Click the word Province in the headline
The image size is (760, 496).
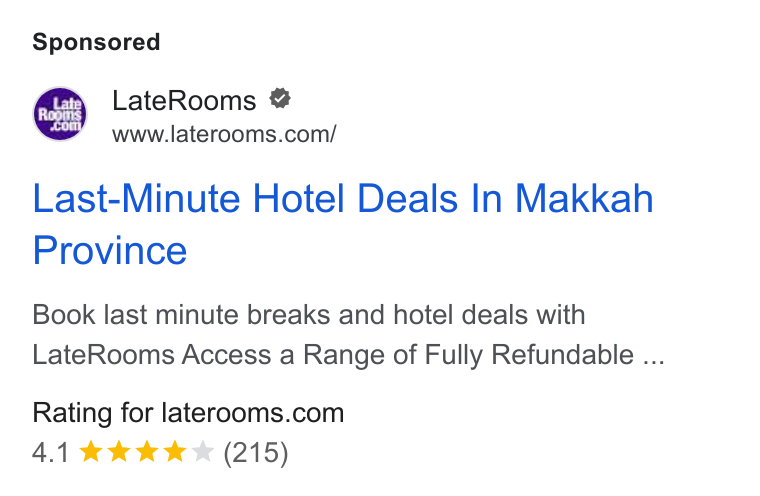click(110, 251)
